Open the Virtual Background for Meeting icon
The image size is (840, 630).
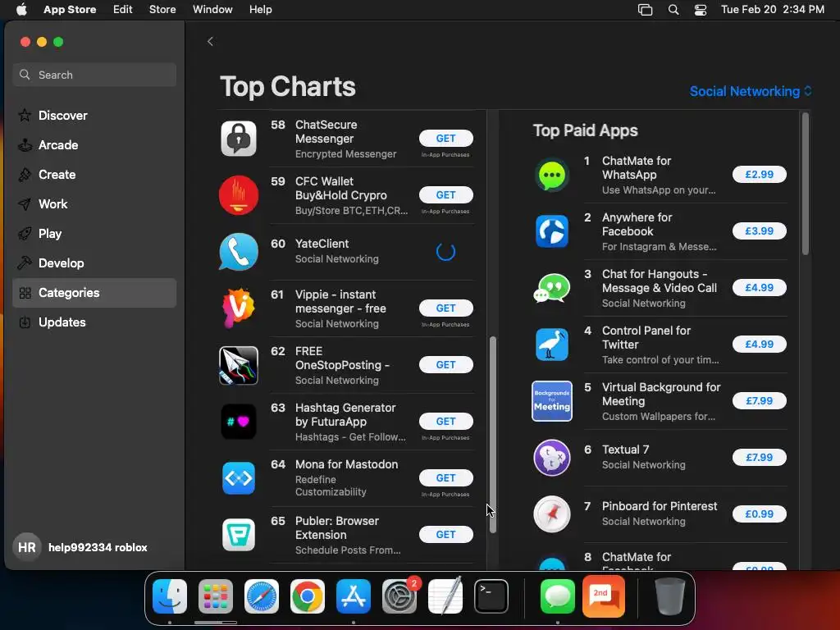(x=552, y=401)
